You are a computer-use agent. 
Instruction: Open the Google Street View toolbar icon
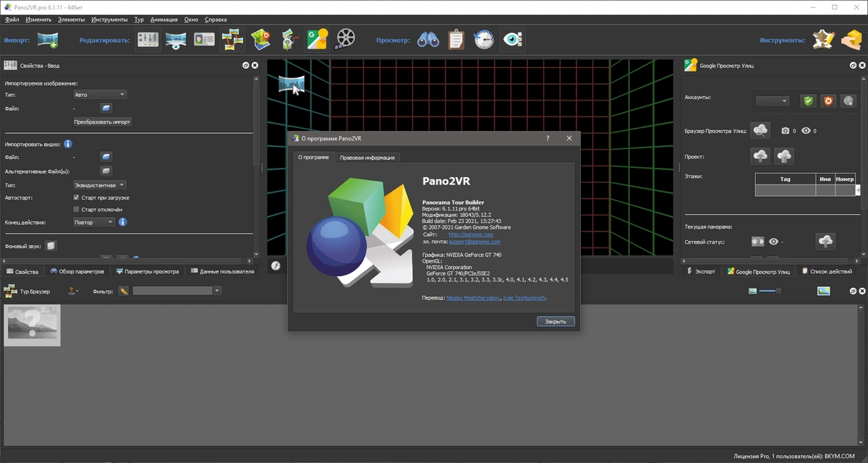(x=317, y=39)
